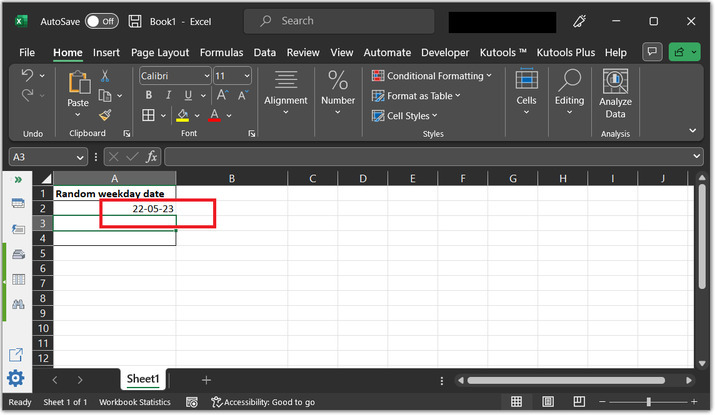The width and height of the screenshot is (715, 415).
Task: Click the Kutools binoculars find icon
Action: point(18,304)
